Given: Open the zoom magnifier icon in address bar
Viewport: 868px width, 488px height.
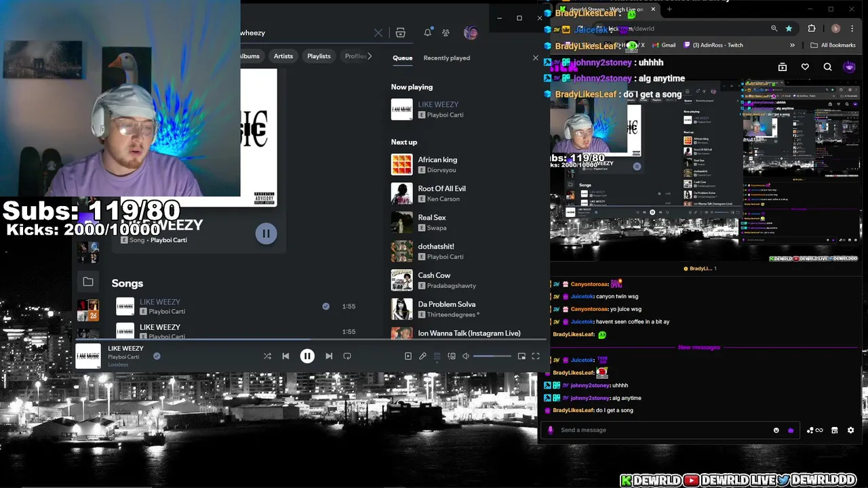Looking at the screenshot, I should 774,28.
